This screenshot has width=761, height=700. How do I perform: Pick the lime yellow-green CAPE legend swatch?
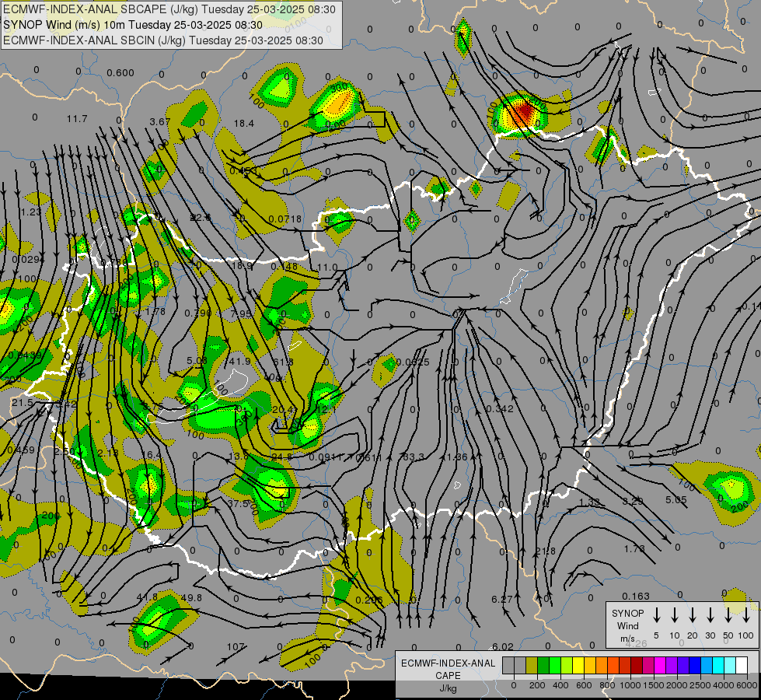pos(567,665)
